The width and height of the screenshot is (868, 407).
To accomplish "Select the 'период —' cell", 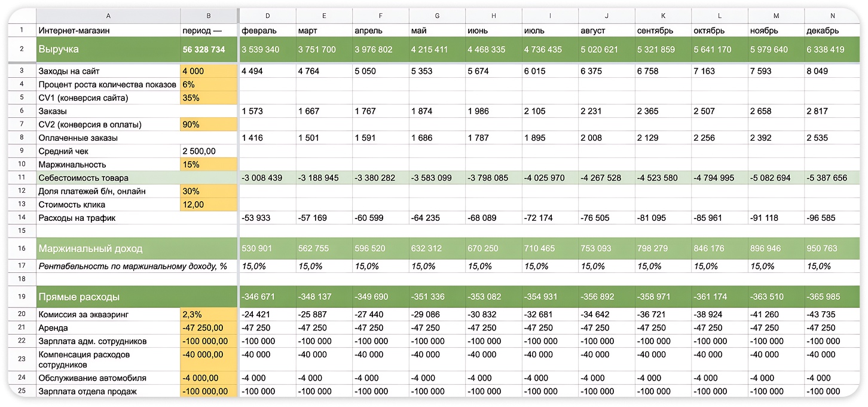I will point(209,31).
